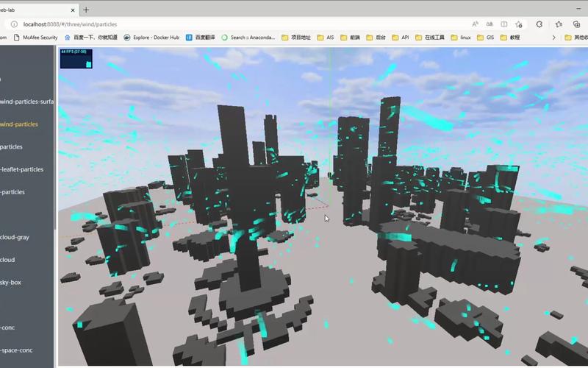Image resolution: width=588 pixels, height=368 pixels.
Task: Click the read aloud icon in address bar
Action: tap(475, 24)
